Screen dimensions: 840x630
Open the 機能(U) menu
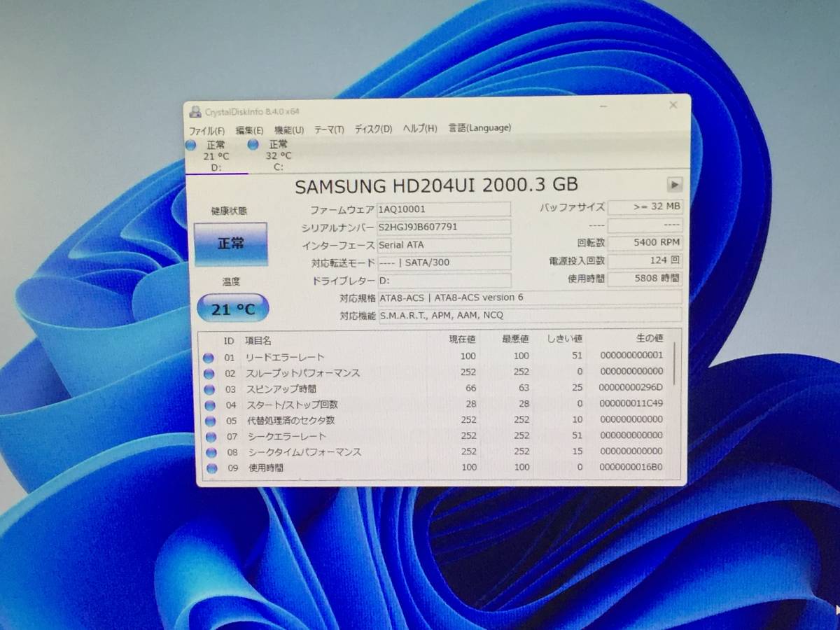(x=289, y=129)
